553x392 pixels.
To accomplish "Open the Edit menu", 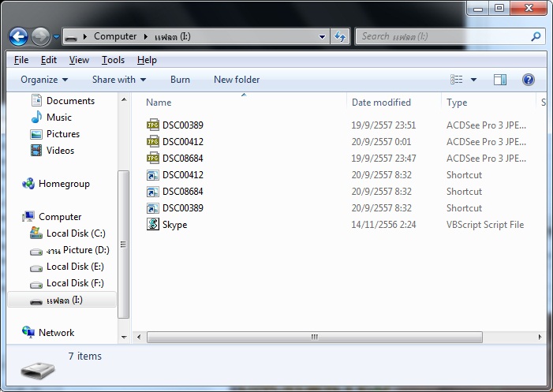I will click(49, 60).
